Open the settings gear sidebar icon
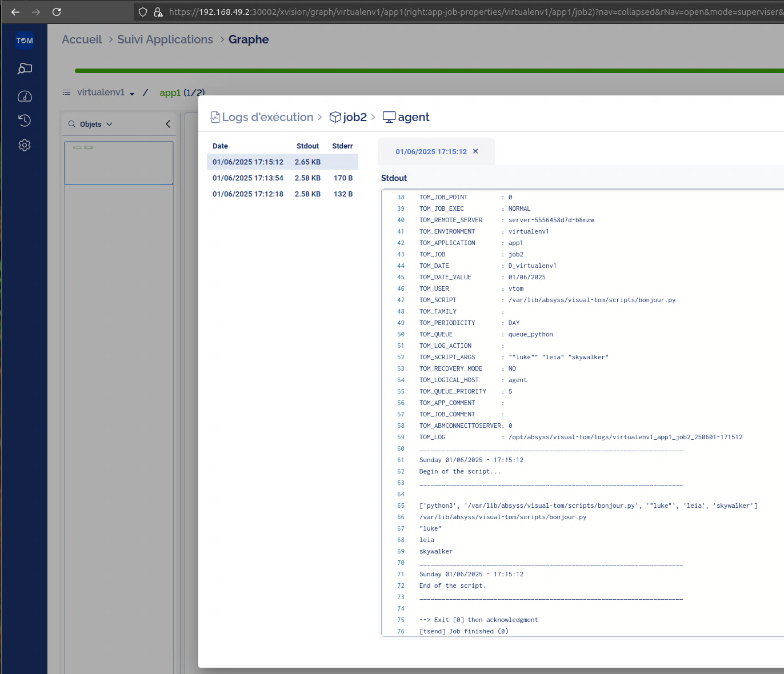 [x=25, y=145]
